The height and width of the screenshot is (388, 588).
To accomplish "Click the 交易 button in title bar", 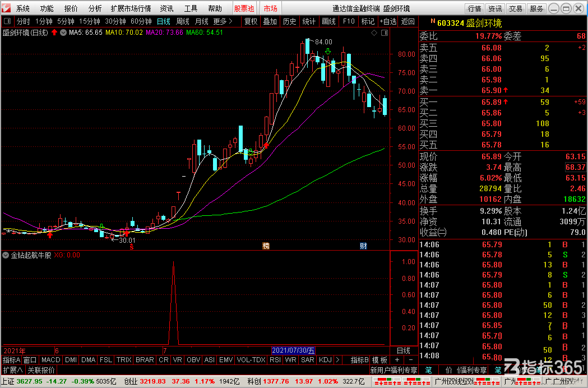I will click(516, 8).
